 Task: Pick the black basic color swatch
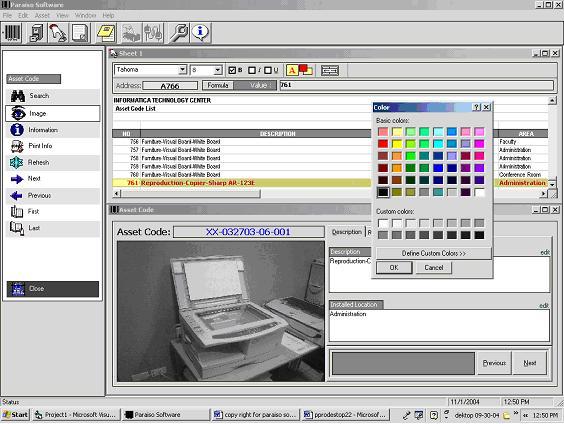[x=383, y=192]
